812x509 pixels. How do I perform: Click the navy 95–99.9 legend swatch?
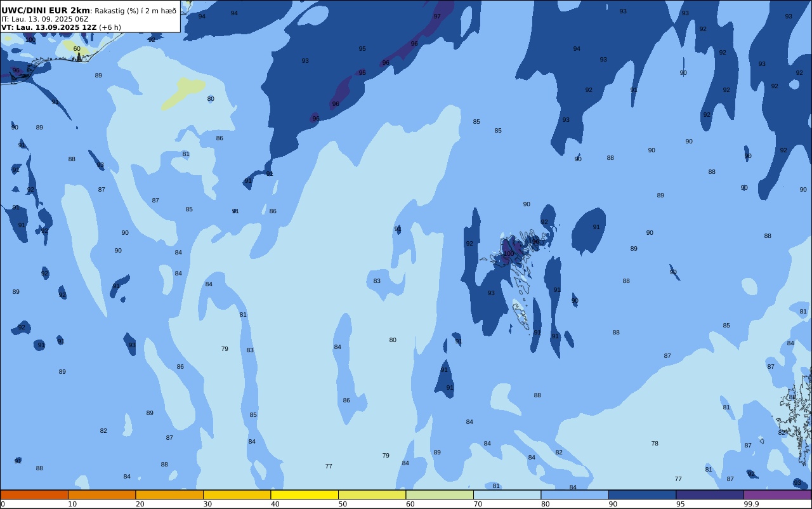tap(710, 494)
